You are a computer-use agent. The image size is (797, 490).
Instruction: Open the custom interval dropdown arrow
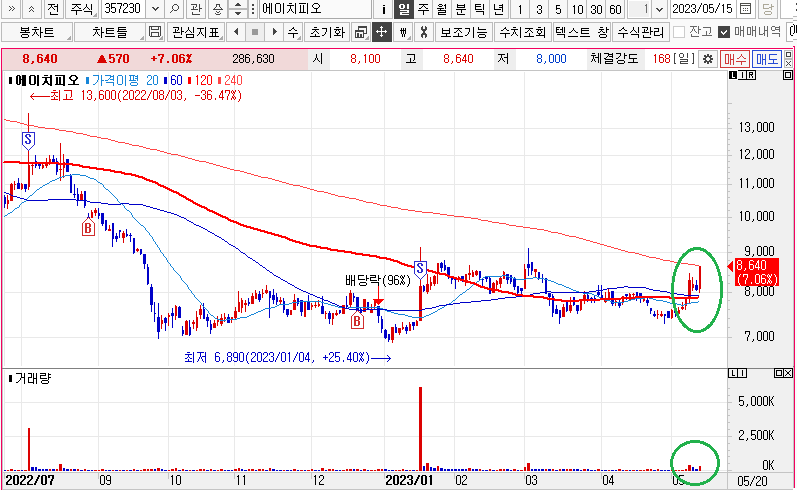(659, 9)
